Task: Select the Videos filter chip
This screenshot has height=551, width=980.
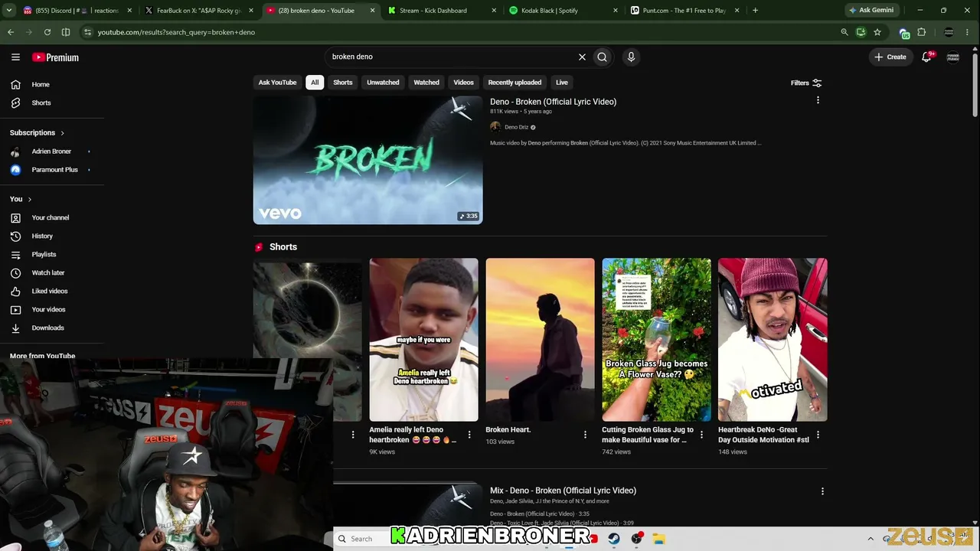Action: 463,83
